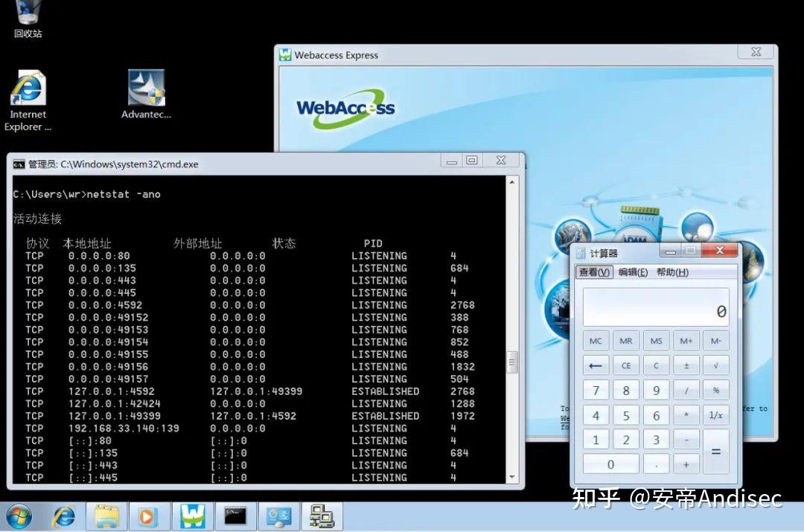Screen dimensions: 804x532
Task: Click PID value 1832 in cmd
Action: pyautogui.click(x=462, y=367)
